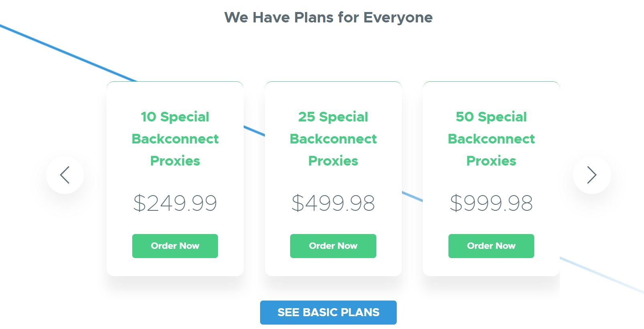Image resolution: width=644 pixels, height=329 pixels.
Task: Click "Proxies" in the 25 proxies card
Action: coord(333,161)
